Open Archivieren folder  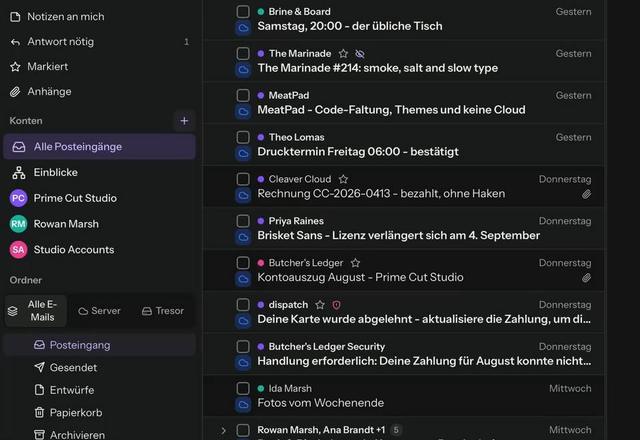(x=99, y=435)
